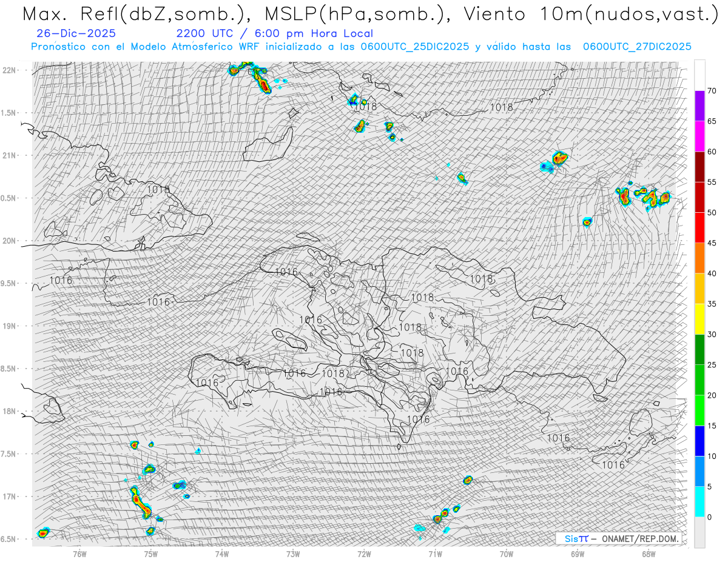The width and height of the screenshot is (728, 562).
Task: Click the truncated 7.5N latitude label
Action: [9, 453]
